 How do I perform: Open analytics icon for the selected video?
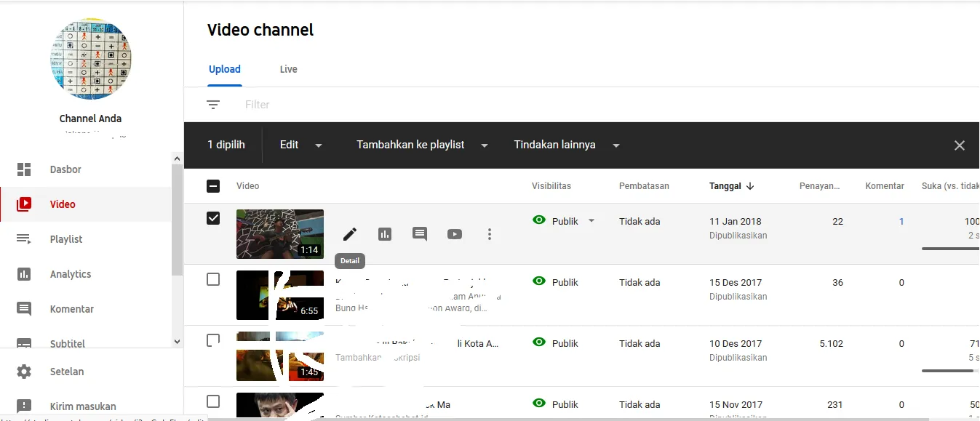point(385,234)
